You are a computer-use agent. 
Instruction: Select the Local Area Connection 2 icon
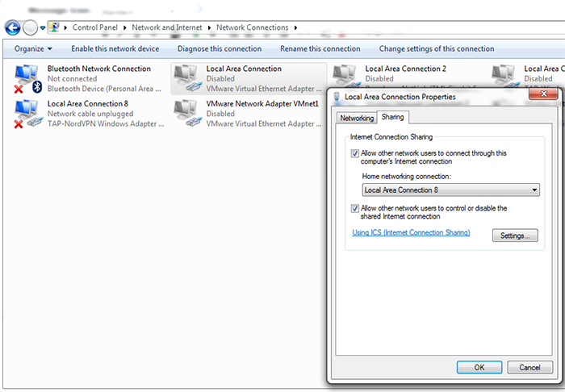[346, 76]
